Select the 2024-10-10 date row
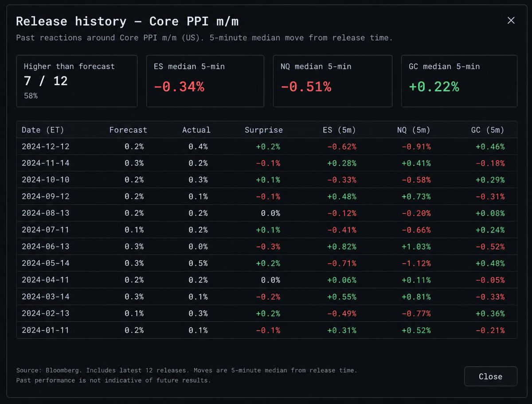The height and width of the screenshot is (404, 532). (x=267, y=180)
